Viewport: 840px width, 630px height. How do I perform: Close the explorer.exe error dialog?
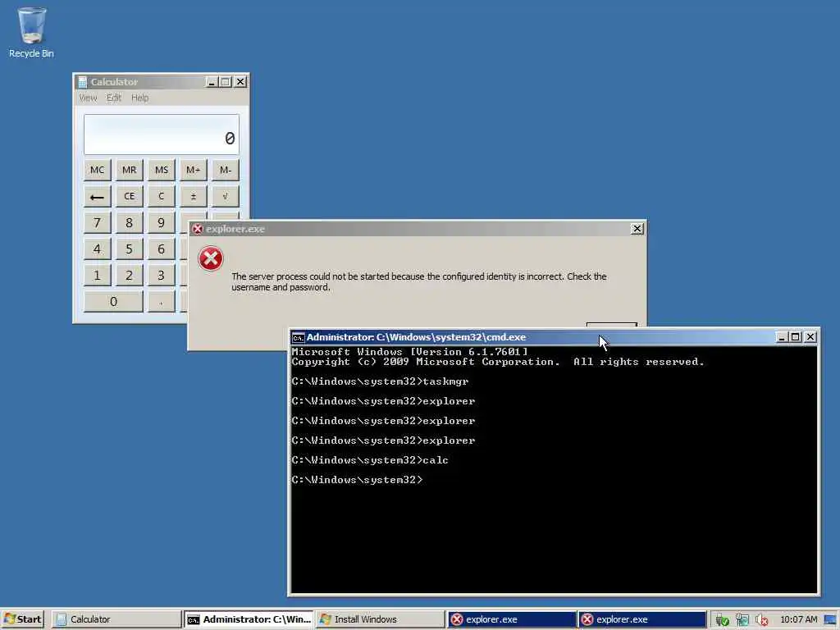[x=637, y=229]
